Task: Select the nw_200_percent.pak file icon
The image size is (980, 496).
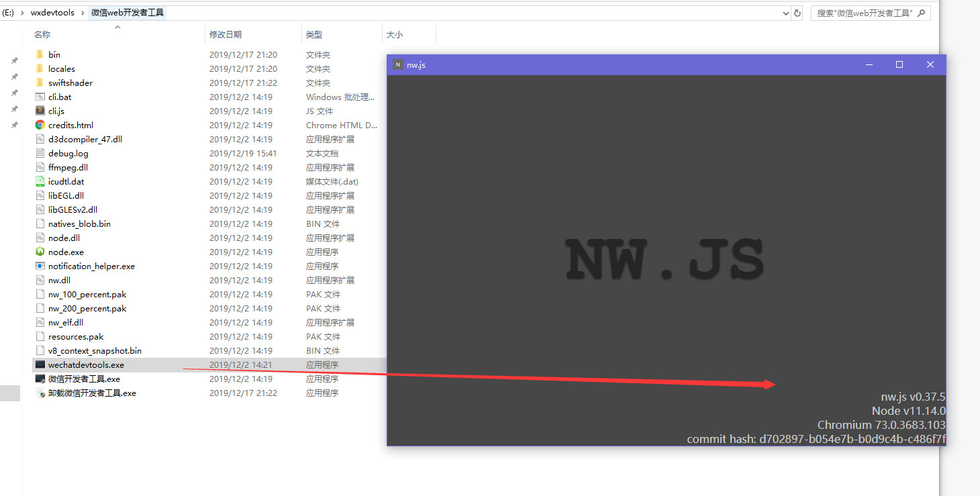Action: (x=40, y=308)
